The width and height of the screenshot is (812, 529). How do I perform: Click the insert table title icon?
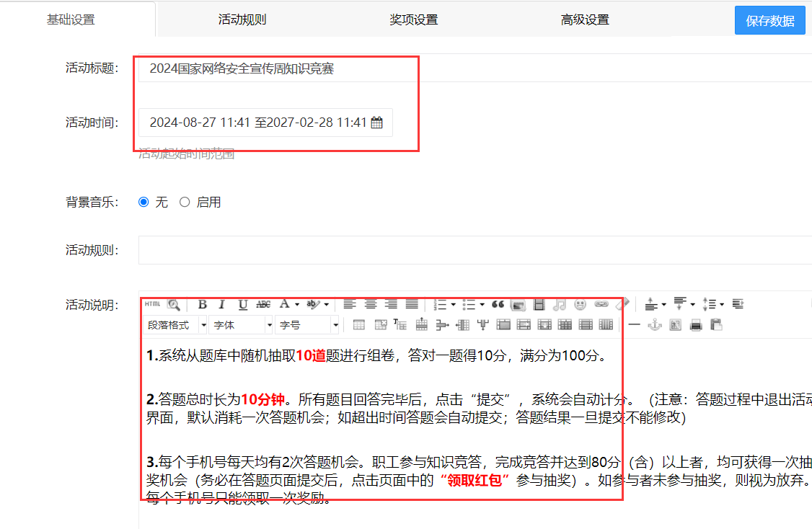tap(400, 324)
